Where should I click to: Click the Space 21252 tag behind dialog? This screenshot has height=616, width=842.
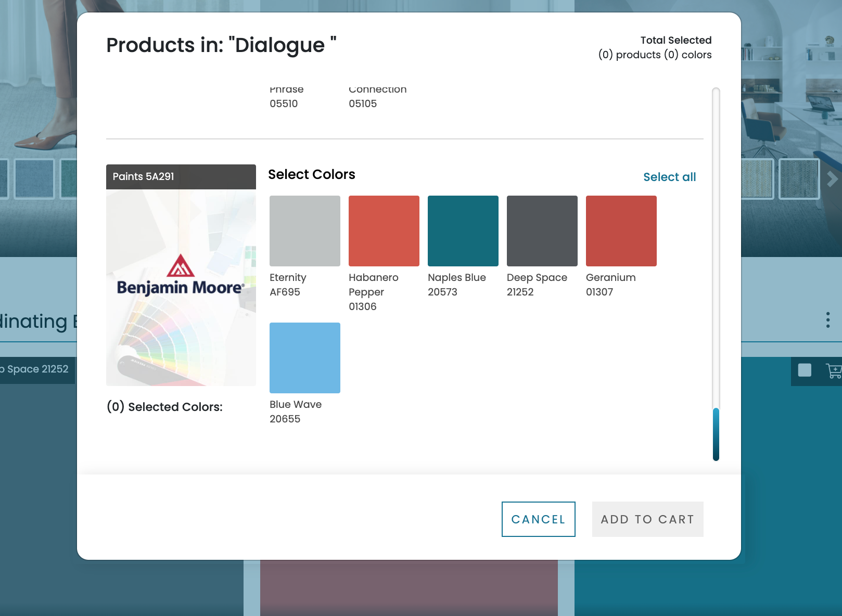(36, 369)
